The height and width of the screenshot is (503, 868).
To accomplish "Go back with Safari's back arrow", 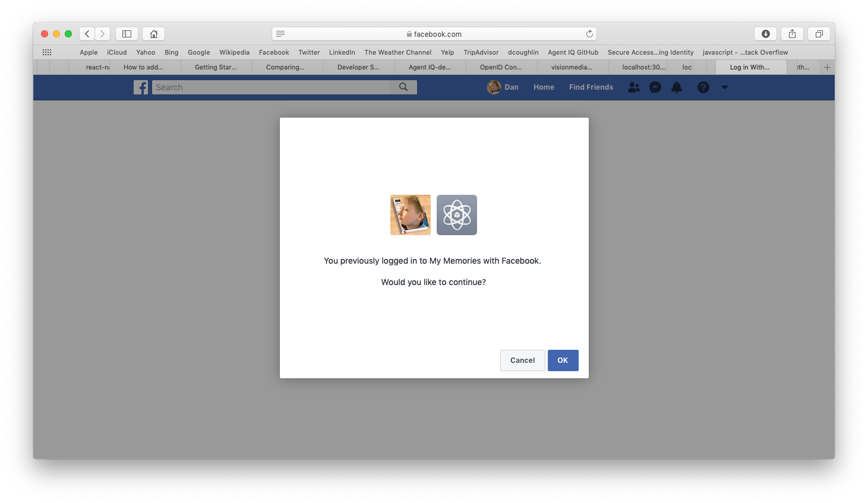I will coord(87,34).
